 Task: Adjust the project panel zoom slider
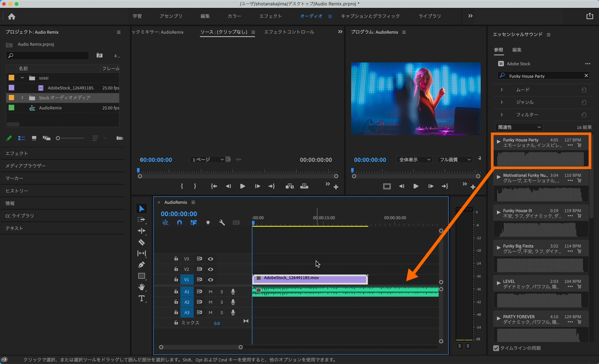coord(58,138)
